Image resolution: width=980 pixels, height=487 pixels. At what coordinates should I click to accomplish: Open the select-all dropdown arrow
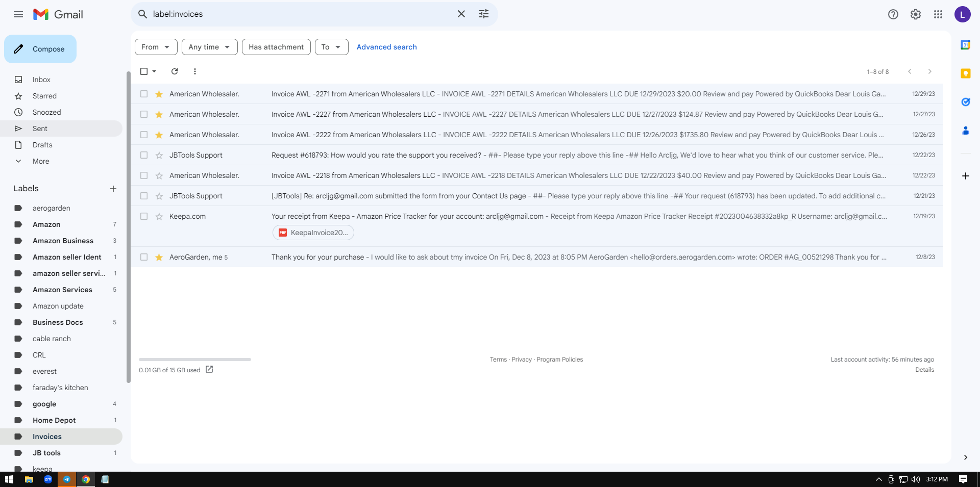[154, 71]
